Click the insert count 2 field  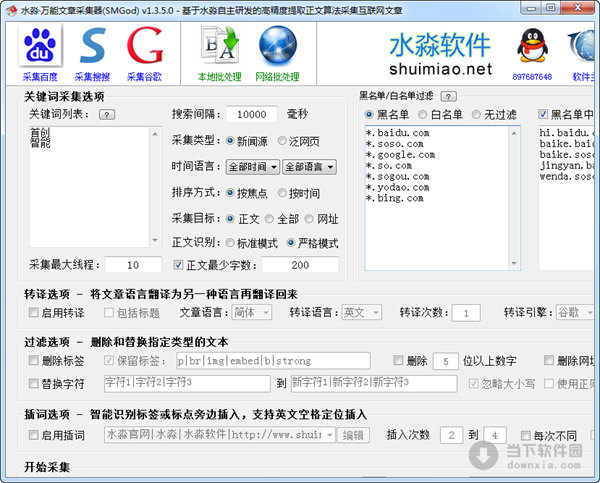[x=452, y=435]
